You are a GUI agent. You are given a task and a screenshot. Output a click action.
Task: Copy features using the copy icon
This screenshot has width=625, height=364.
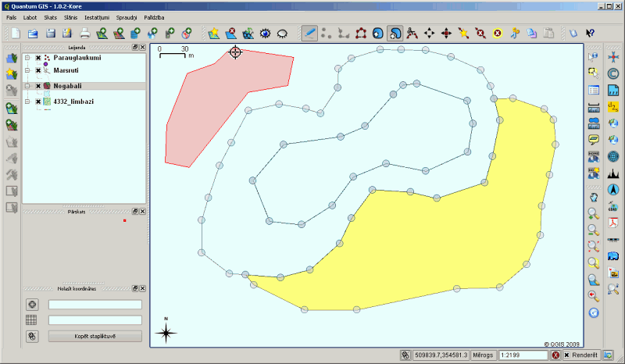(532, 34)
